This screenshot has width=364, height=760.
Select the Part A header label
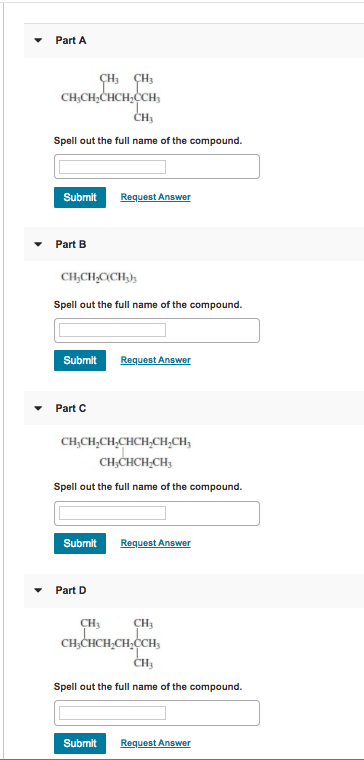point(71,41)
